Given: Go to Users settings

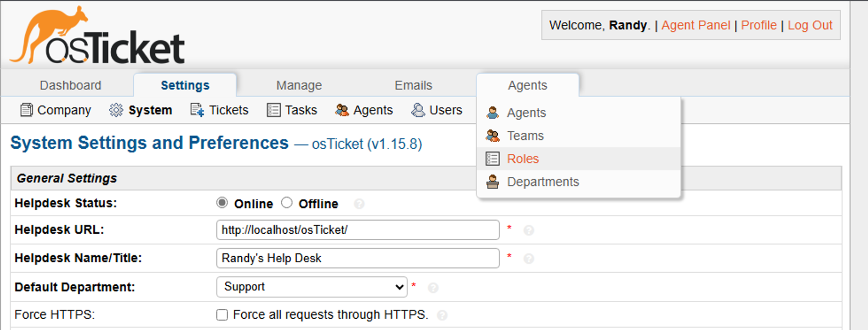Looking at the screenshot, I should pyautogui.click(x=437, y=110).
